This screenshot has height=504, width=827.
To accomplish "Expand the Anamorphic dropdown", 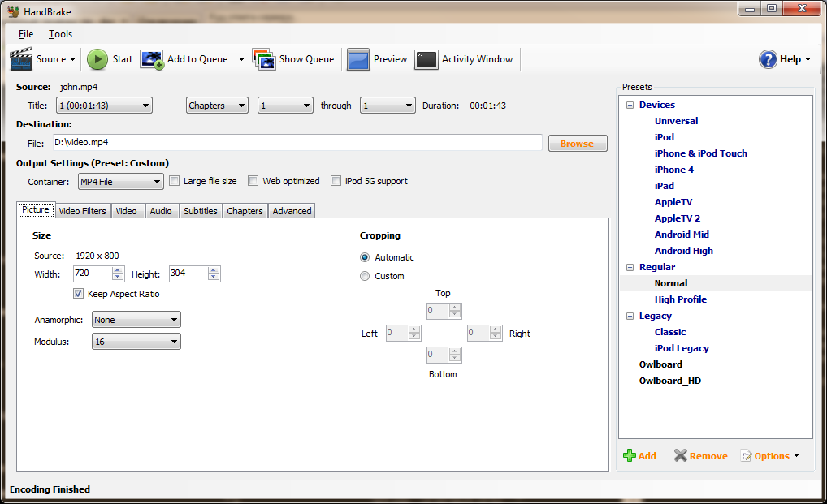I will click(136, 320).
